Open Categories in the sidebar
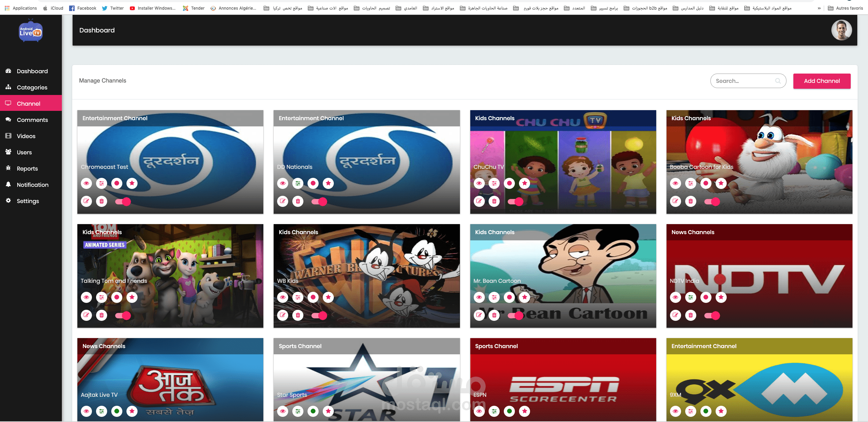Screen dimensions: 868x422 tap(32, 87)
